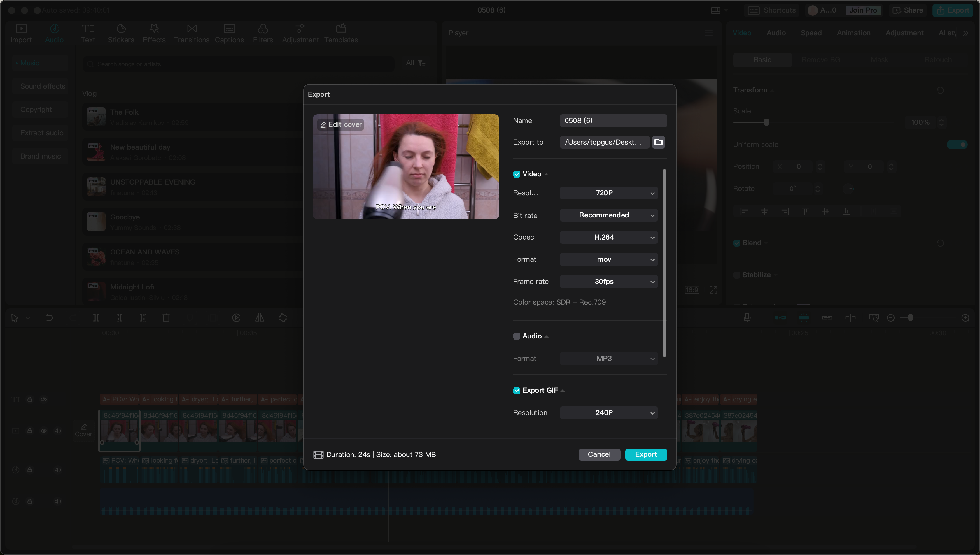Select the Text tool
The width and height of the screenshot is (980, 555).
tap(87, 32)
